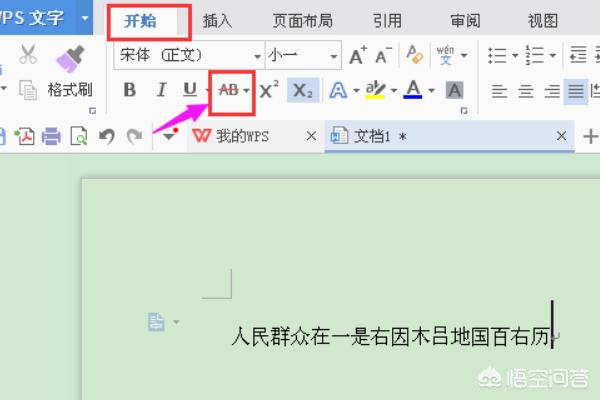Viewport: 600px width, 400px height.
Task: Expand phonetic guide dropdown arrow
Action: point(464,56)
